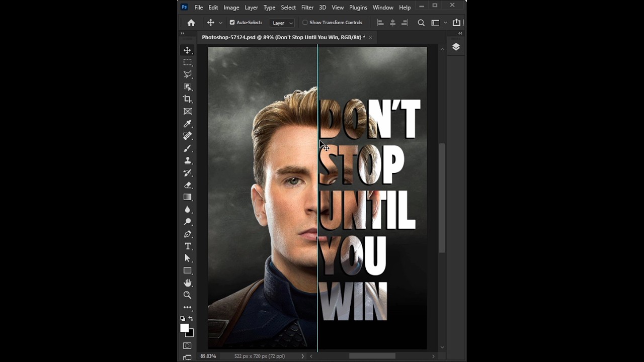644x362 pixels.
Task: Open the status bar info arrow
Action: tap(302, 356)
